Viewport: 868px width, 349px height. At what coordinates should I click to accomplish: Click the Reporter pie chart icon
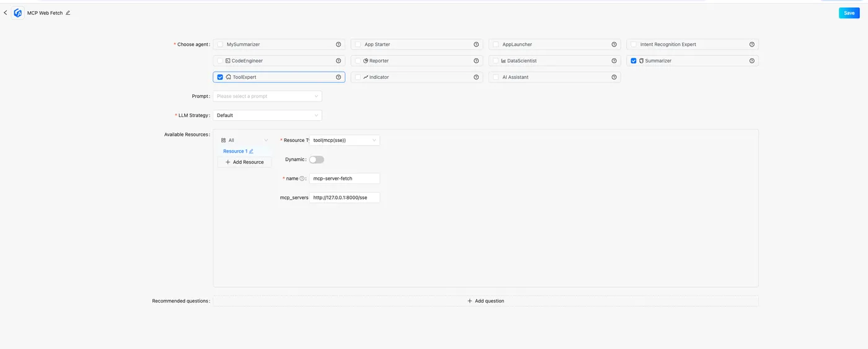tap(366, 61)
